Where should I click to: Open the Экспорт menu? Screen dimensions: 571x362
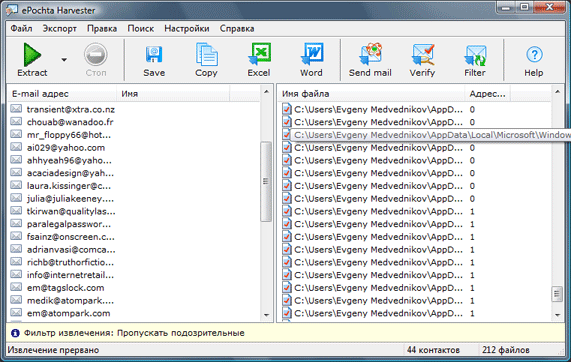[59, 28]
